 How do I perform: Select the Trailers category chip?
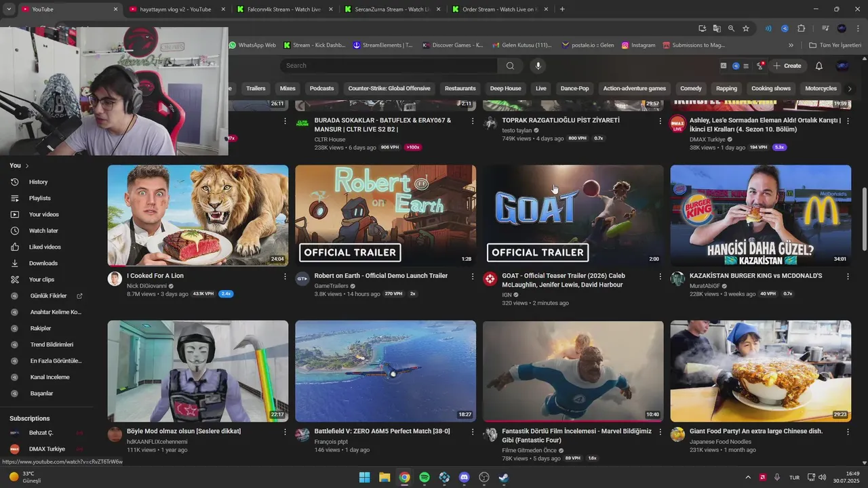tap(256, 89)
